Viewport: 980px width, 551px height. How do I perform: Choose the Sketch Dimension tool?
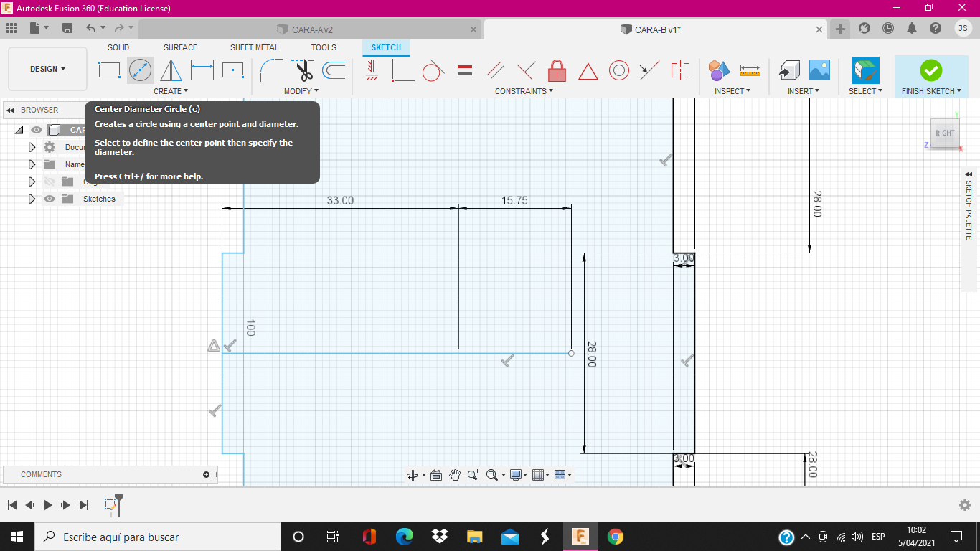202,70
